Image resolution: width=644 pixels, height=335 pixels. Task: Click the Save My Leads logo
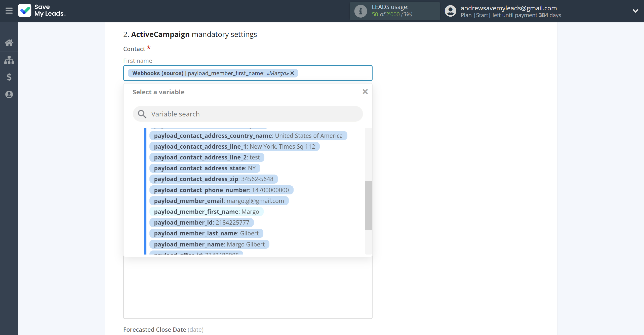point(42,10)
